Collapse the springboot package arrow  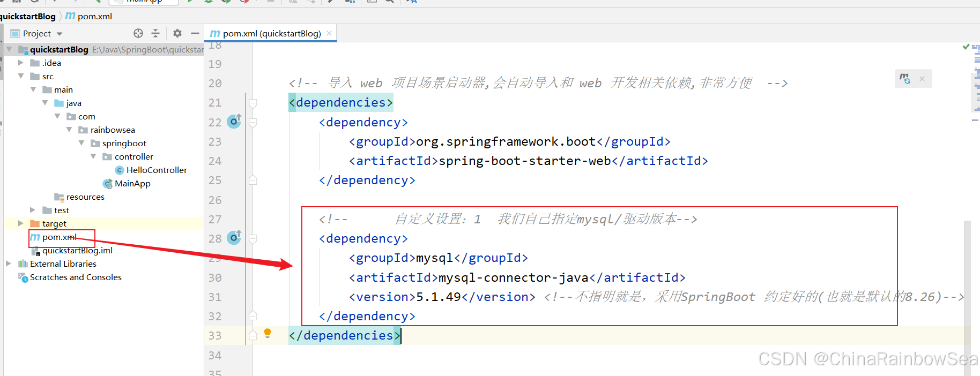[x=81, y=143]
